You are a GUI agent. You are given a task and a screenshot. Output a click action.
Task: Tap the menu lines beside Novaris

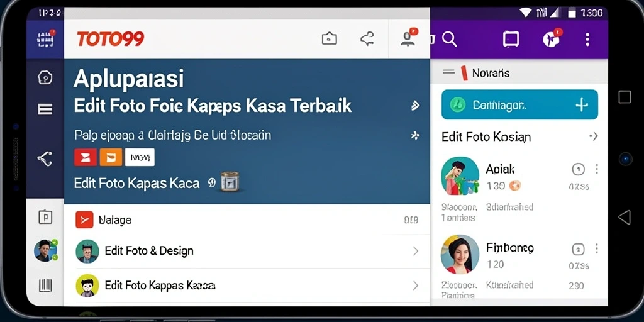pyautogui.click(x=448, y=72)
